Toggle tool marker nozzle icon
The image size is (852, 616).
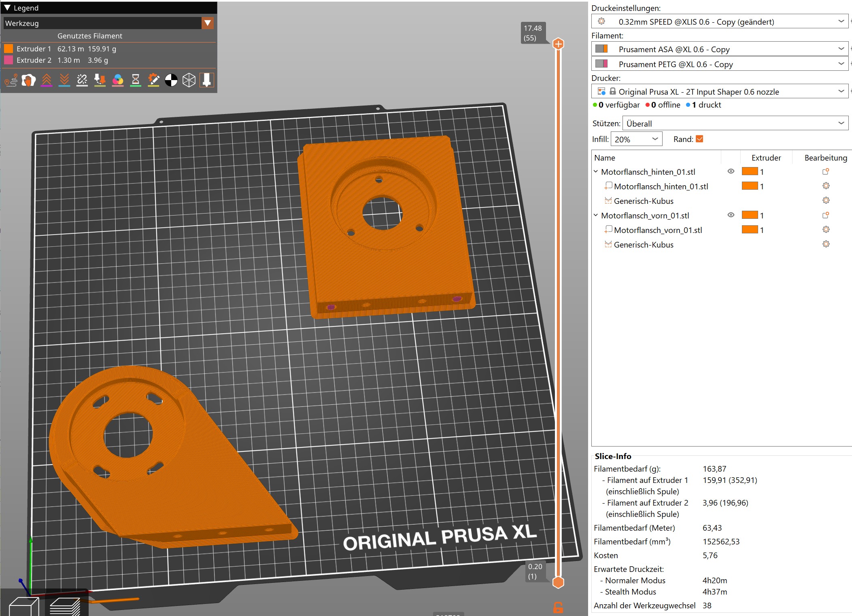coord(206,80)
